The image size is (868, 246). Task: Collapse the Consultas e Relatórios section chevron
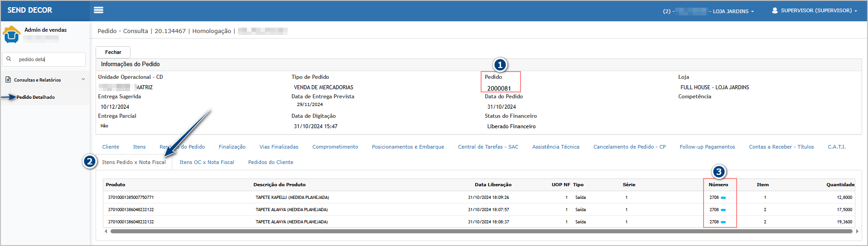click(x=83, y=80)
